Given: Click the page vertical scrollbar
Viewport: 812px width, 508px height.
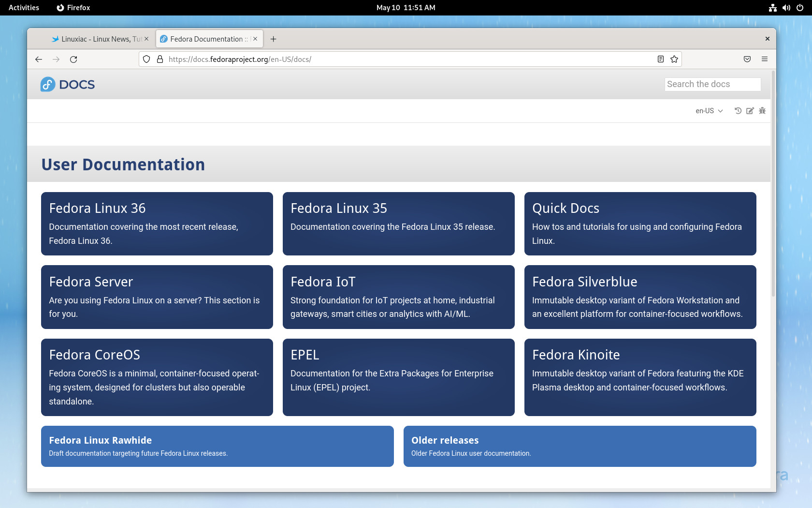Looking at the screenshot, I should pos(773,184).
